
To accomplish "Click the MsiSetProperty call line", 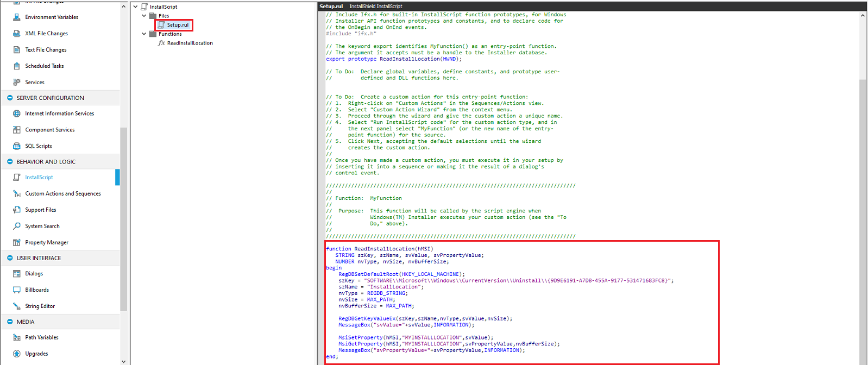I will pos(416,338).
